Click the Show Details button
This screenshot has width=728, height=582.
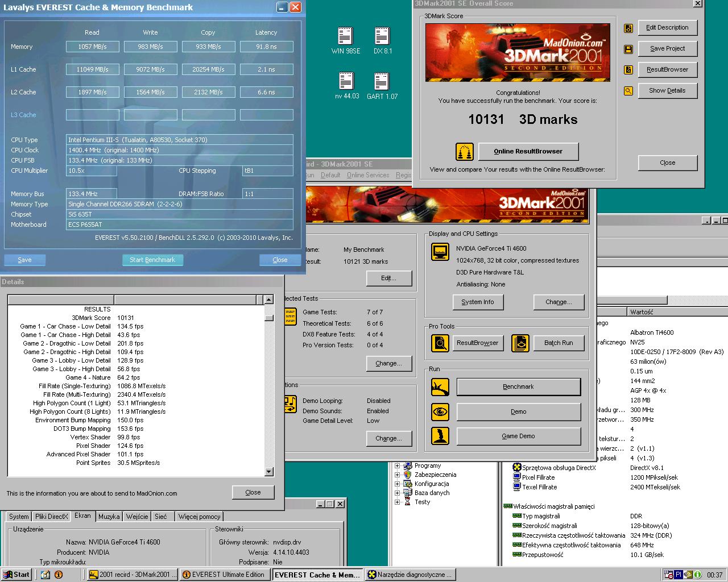click(667, 90)
